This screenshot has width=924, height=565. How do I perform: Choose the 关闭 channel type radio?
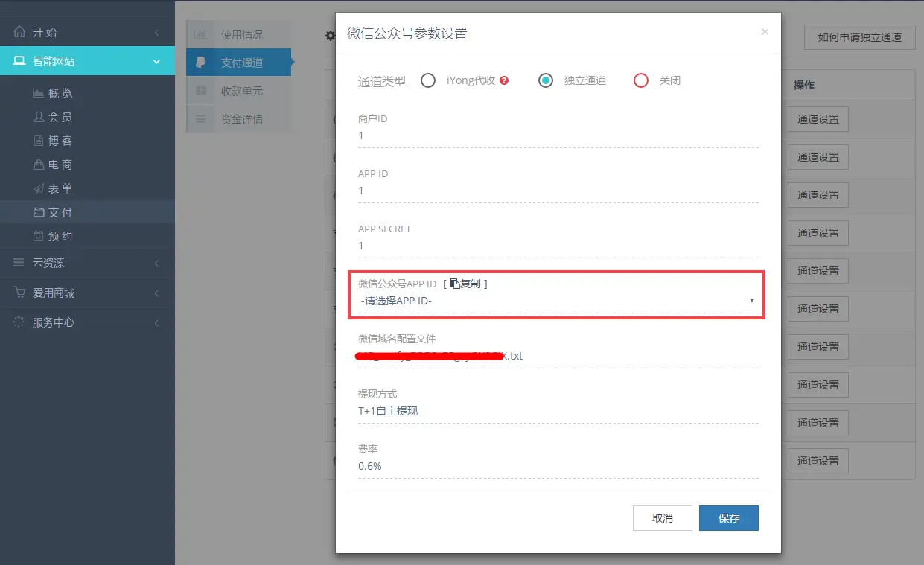641,80
